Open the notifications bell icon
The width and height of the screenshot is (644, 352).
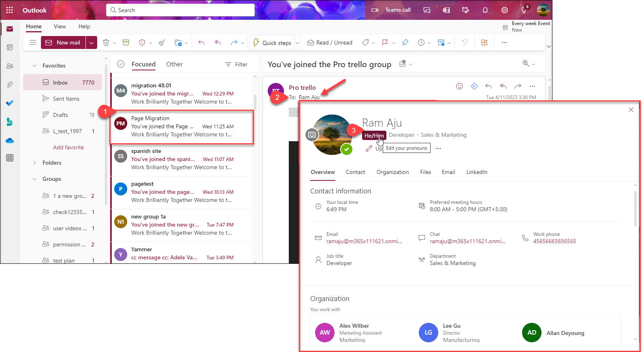pos(485,10)
